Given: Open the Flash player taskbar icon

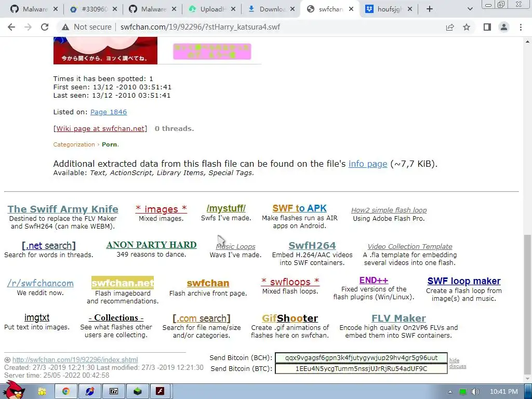Looking at the screenshot, I should point(160,391).
